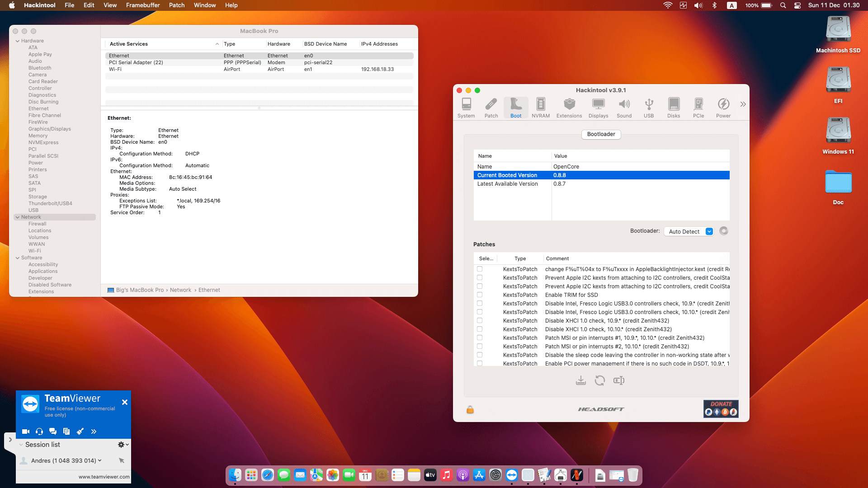Open the Framebuffer menu

pyautogui.click(x=143, y=5)
